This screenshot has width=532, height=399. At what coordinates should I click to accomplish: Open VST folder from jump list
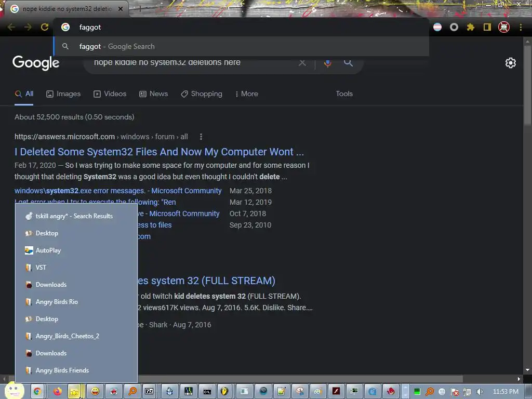[x=76, y=268]
